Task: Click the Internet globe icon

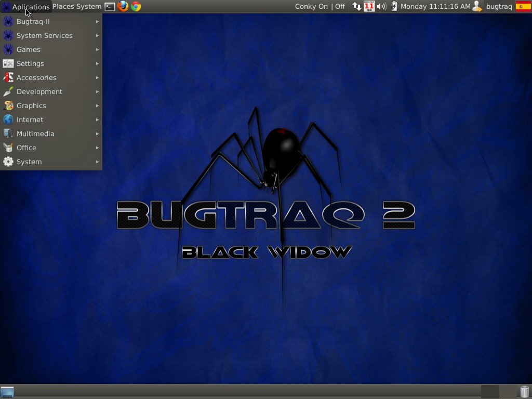Action: [x=8, y=120]
